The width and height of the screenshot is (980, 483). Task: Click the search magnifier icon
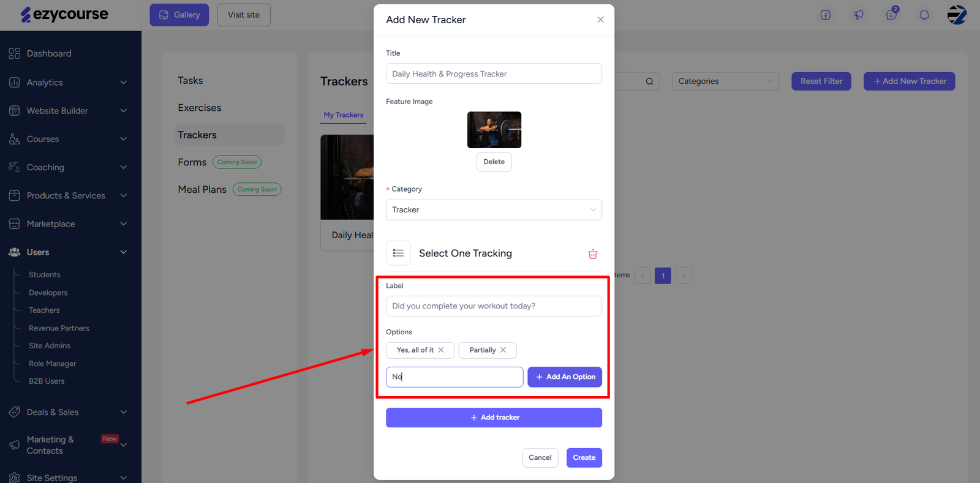(x=649, y=81)
